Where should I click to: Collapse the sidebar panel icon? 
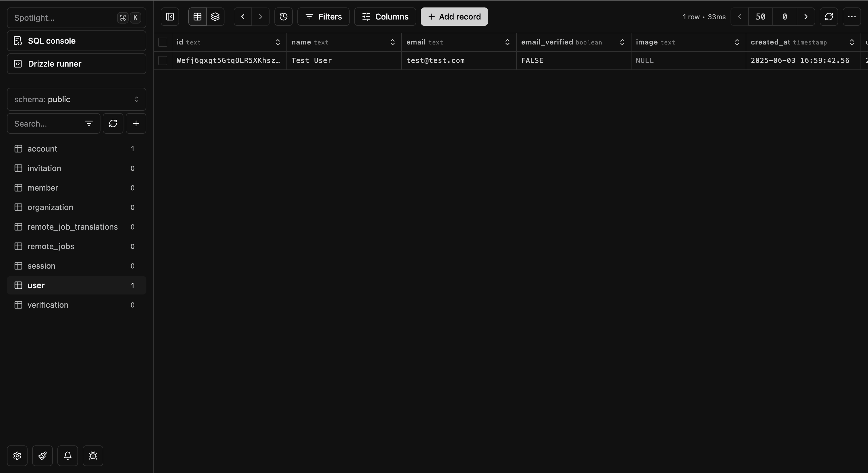click(x=170, y=17)
